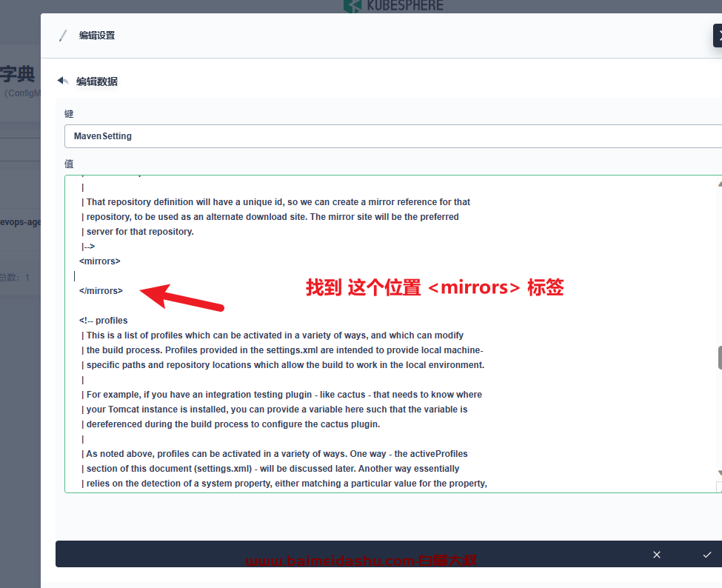Click the back arrow beside 编辑数据
Screen dimensions: 722x588
[63, 81]
